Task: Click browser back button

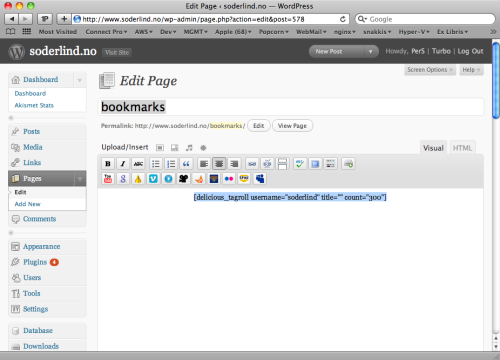Action: [12, 19]
